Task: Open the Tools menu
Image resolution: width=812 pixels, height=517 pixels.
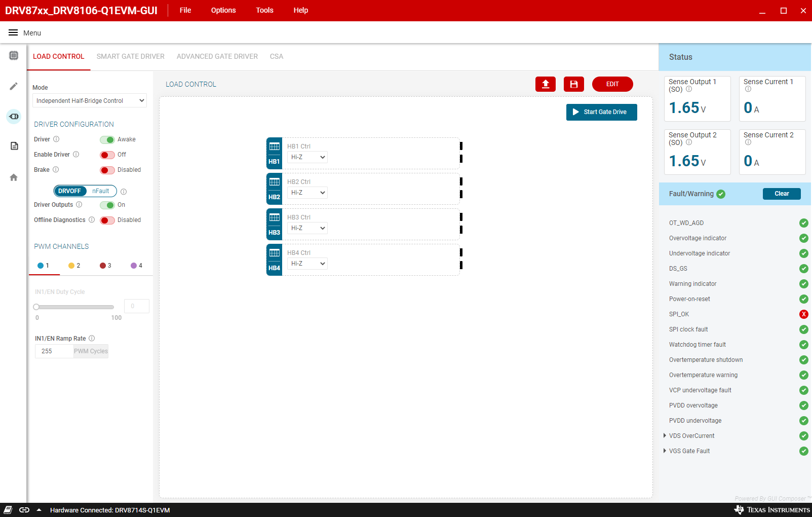Action: (x=264, y=10)
